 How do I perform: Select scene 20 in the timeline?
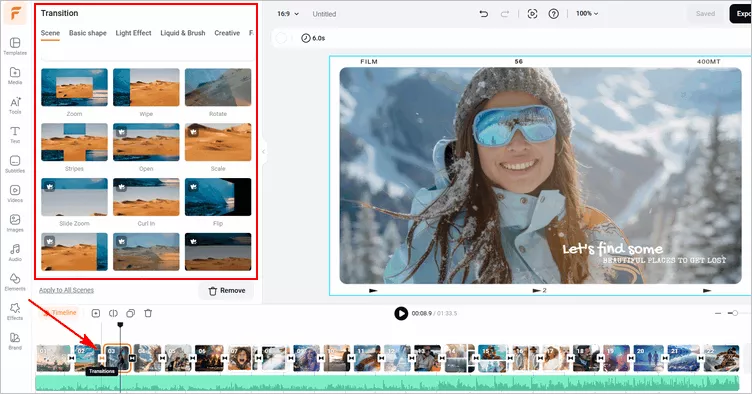(648, 358)
